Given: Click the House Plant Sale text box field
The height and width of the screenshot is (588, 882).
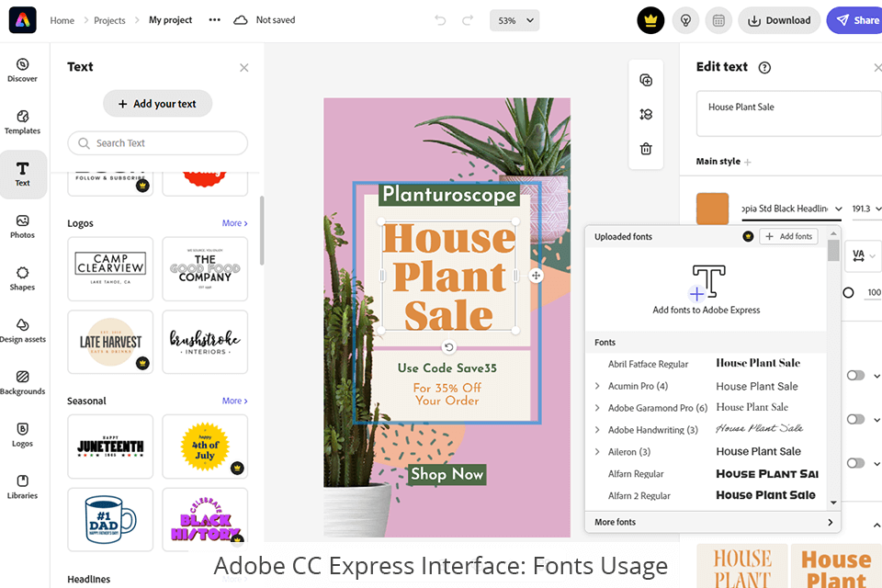Looking at the screenshot, I should click(x=789, y=114).
